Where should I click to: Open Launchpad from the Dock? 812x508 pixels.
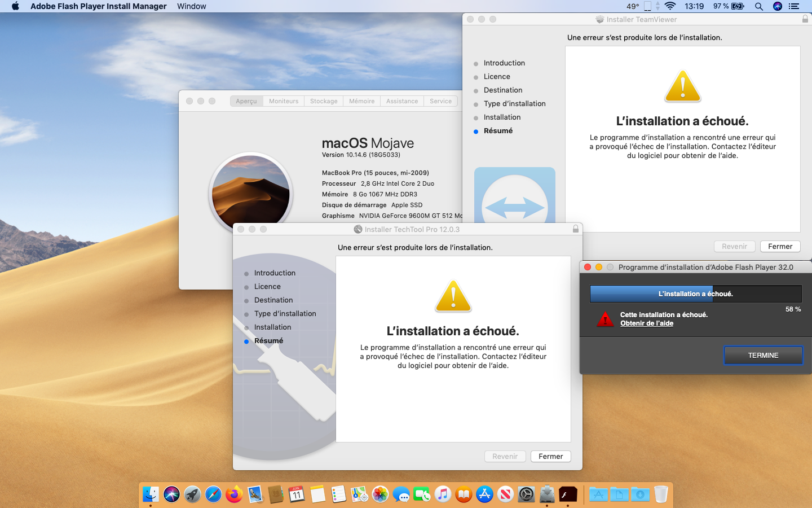(x=192, y=494)
